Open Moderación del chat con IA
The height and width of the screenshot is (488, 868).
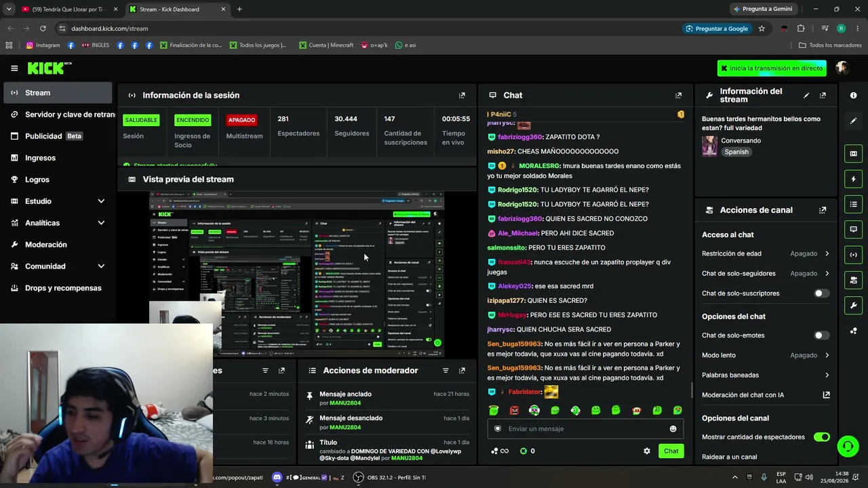766,395
